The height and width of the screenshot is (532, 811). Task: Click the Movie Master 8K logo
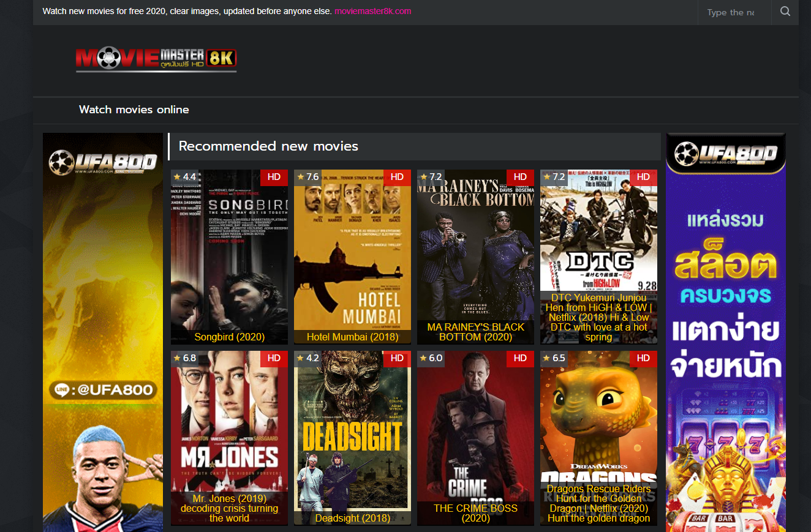[x=156, y=59]
